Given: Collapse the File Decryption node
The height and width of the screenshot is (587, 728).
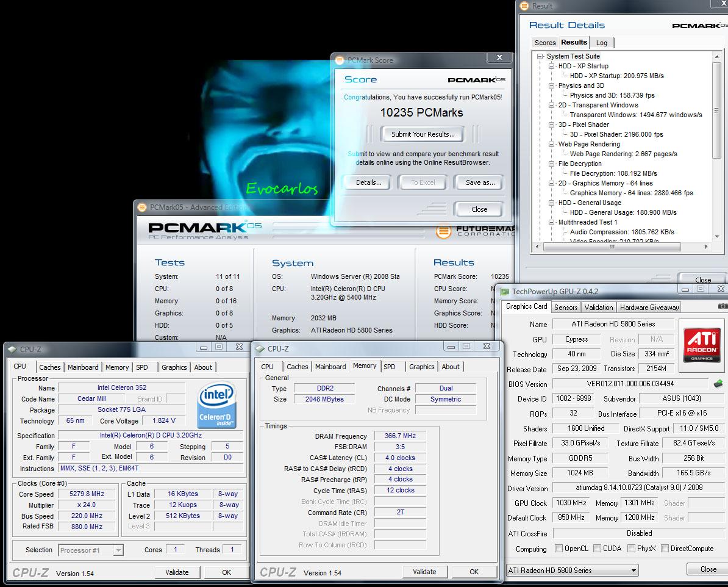Looking at the screenshot, I should [552, 164].
